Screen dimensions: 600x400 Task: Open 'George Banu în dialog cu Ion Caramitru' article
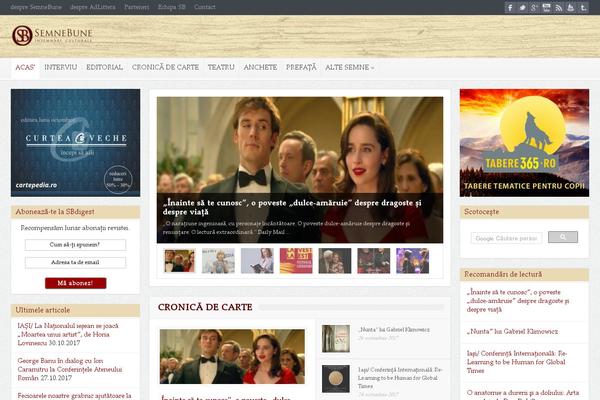70,369
